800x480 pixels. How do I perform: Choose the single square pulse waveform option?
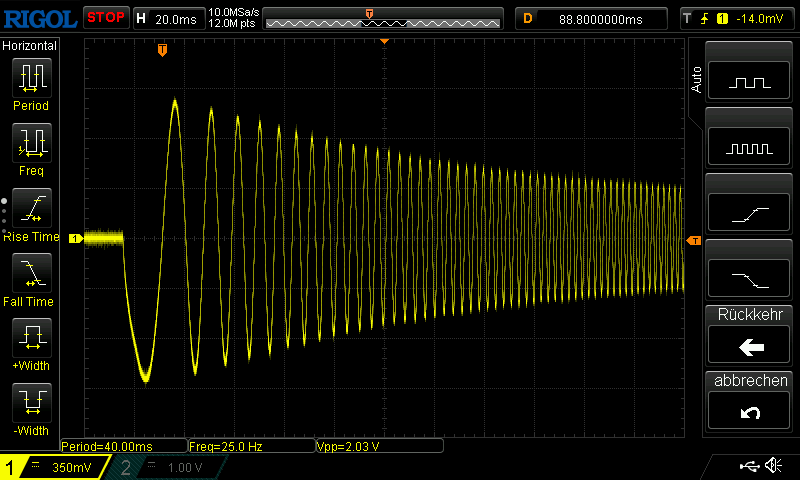click(751, 82)
